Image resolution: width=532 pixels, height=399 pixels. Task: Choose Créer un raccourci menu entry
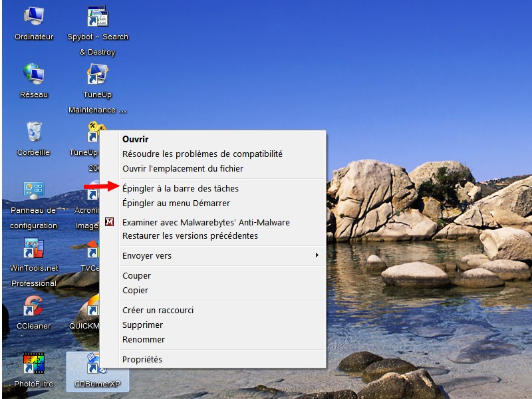[158, 310]
